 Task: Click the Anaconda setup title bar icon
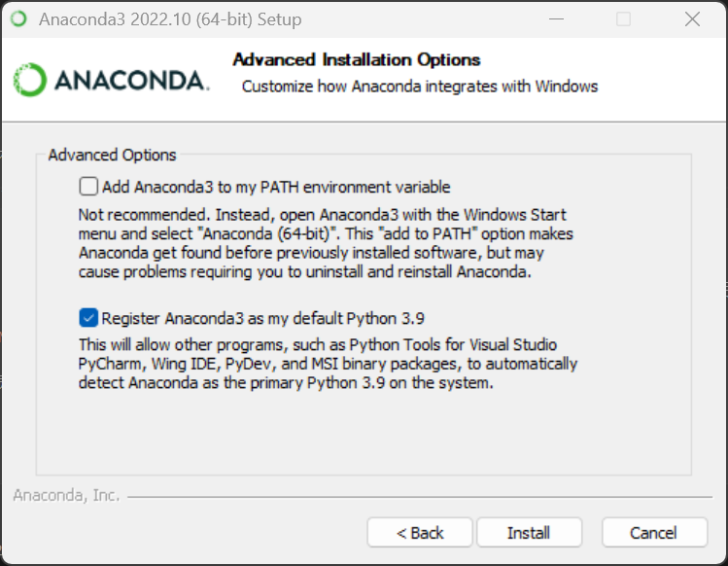point(19,19)
